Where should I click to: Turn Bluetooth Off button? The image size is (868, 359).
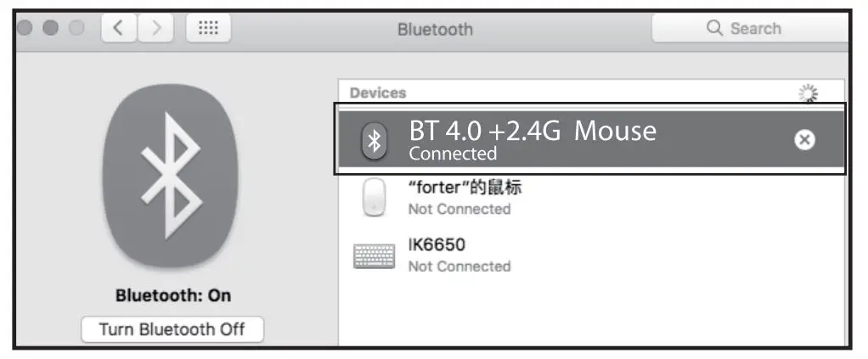tap(172, 329)
